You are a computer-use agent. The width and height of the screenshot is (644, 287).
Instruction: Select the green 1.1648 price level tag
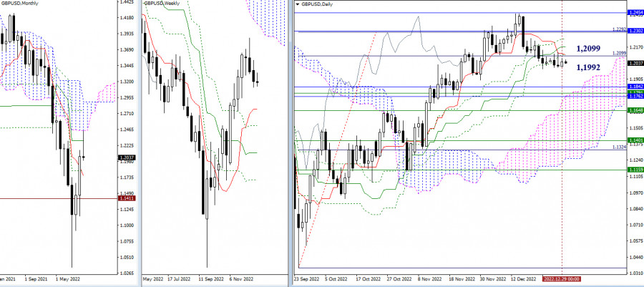pos(635,111)
